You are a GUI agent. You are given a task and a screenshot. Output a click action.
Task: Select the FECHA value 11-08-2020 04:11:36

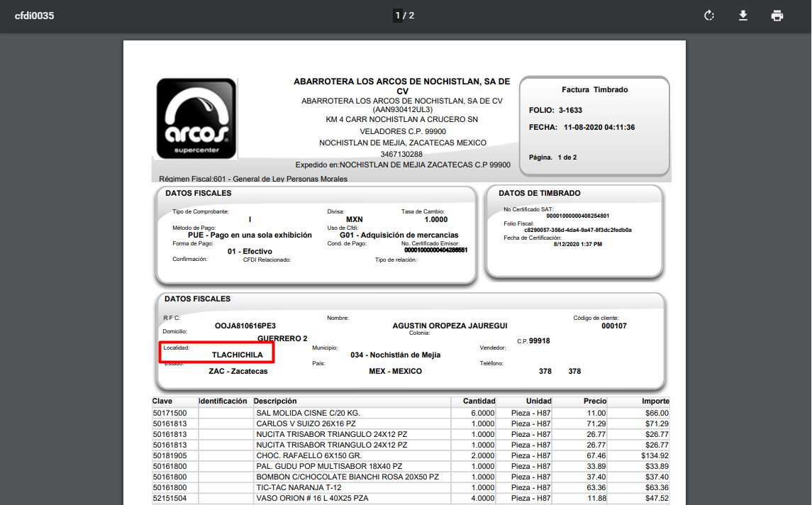[x=599, y=128]
